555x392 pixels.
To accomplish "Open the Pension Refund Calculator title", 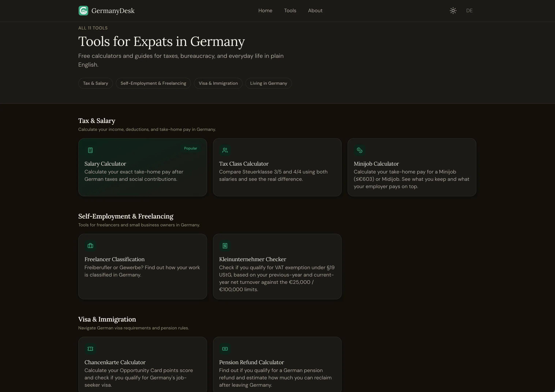I will pos(251,362).
